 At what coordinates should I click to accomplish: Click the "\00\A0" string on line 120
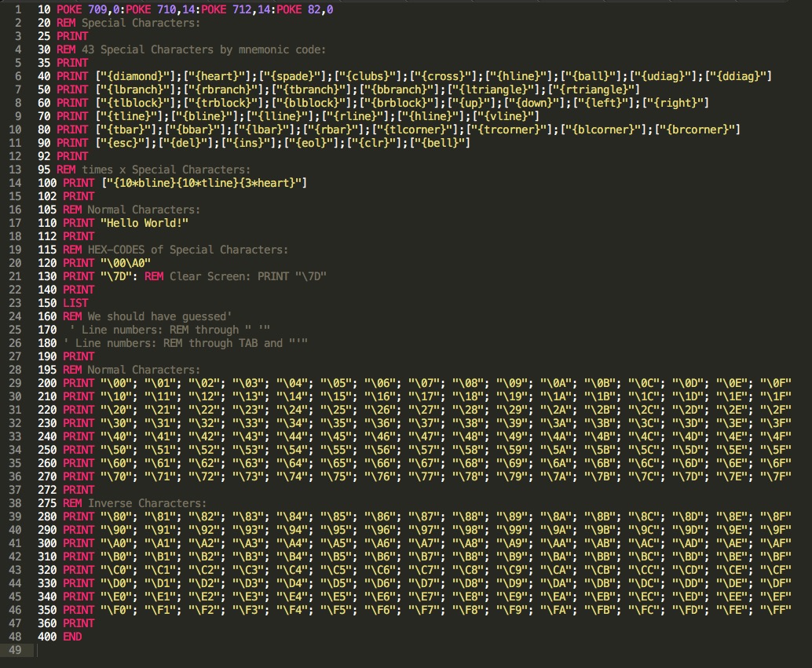[x=126, y=263]
